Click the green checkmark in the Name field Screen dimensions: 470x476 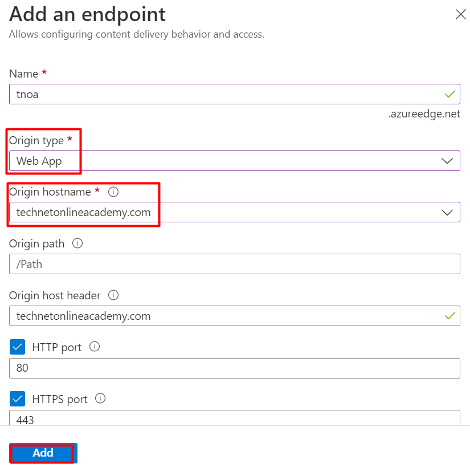click(x=450, y=94)
